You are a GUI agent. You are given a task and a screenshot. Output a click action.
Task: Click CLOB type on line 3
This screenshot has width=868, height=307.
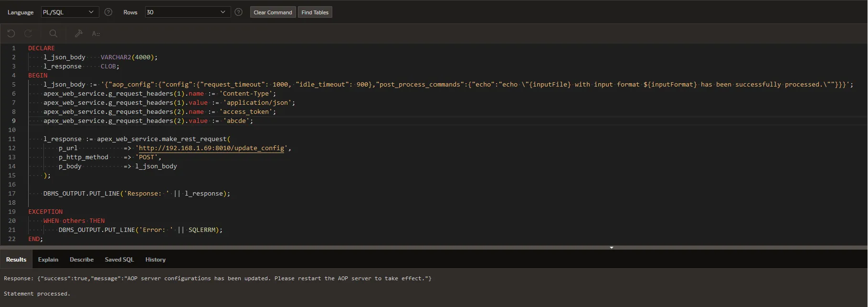[108, 66]
